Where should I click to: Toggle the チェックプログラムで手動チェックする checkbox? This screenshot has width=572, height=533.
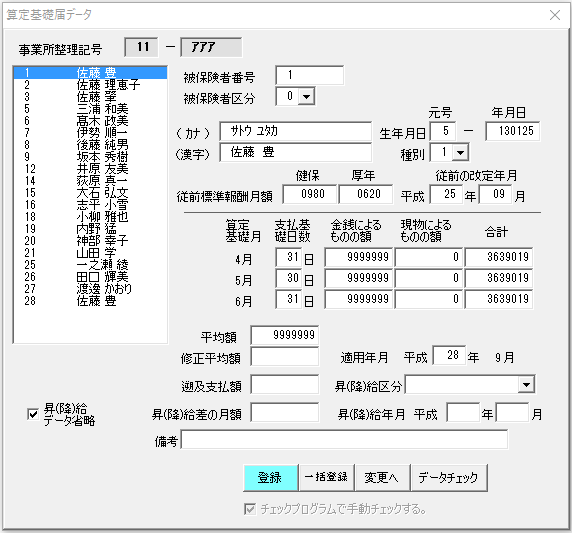250,509
